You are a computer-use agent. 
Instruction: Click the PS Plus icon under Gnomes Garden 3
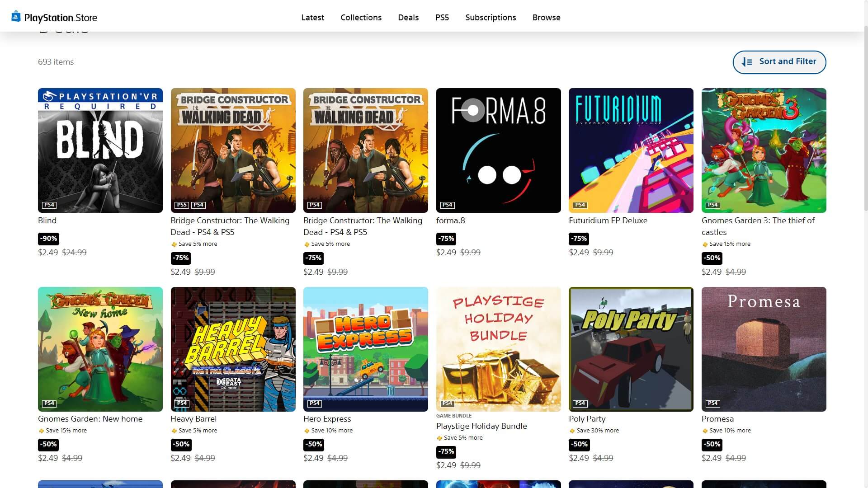[x=705, y=244]
